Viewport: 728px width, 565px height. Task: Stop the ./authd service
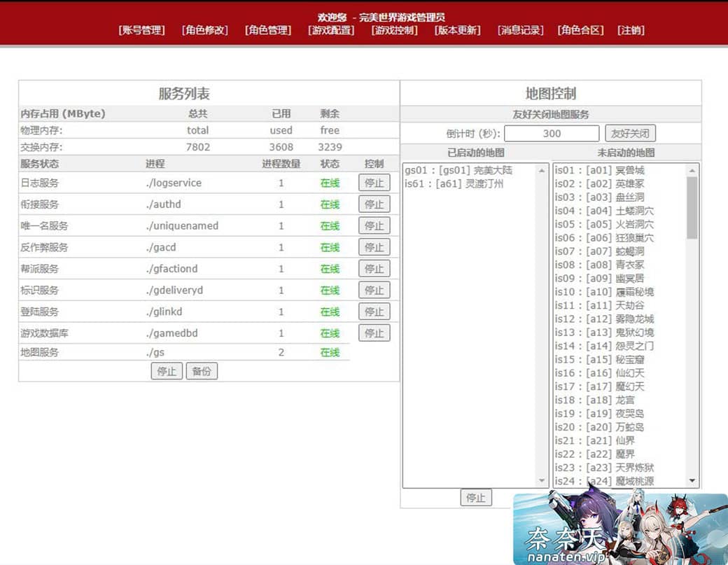click(x=374, y=204)
